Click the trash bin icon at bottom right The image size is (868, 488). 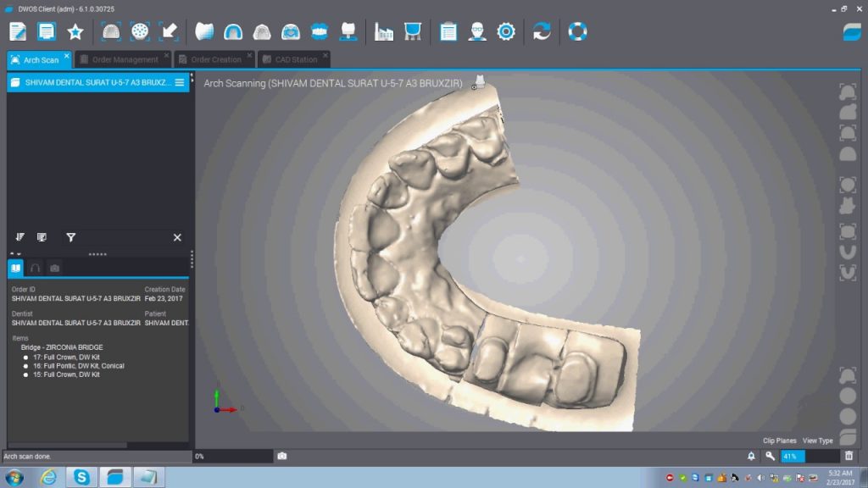(849, 456)
